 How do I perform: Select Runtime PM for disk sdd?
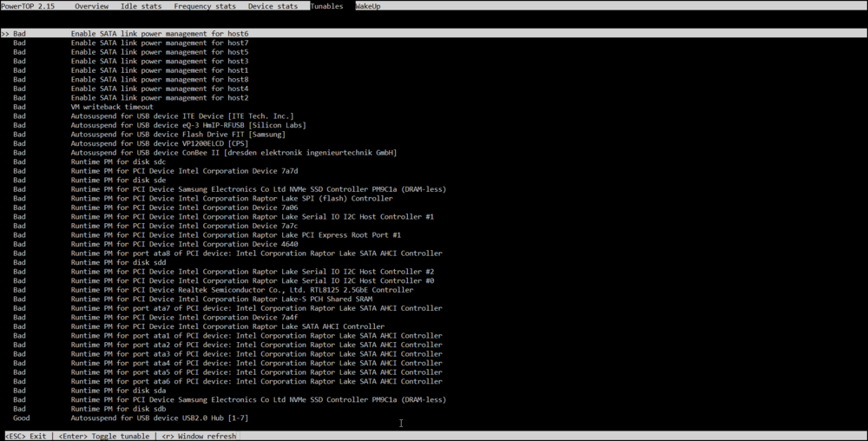pos(89,262)
